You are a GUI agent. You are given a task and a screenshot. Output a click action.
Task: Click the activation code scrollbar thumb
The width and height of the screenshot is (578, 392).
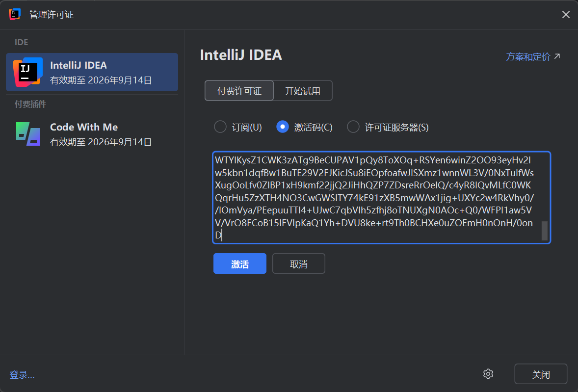545,231
